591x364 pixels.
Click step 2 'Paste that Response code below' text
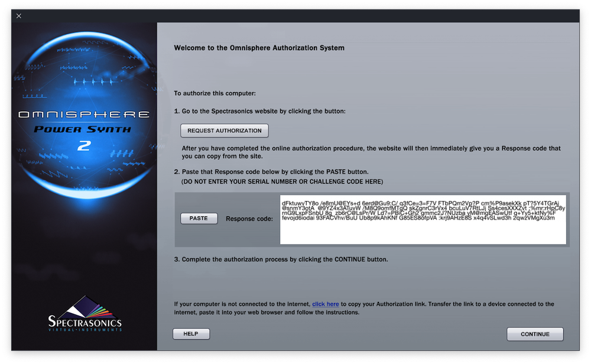271,172
